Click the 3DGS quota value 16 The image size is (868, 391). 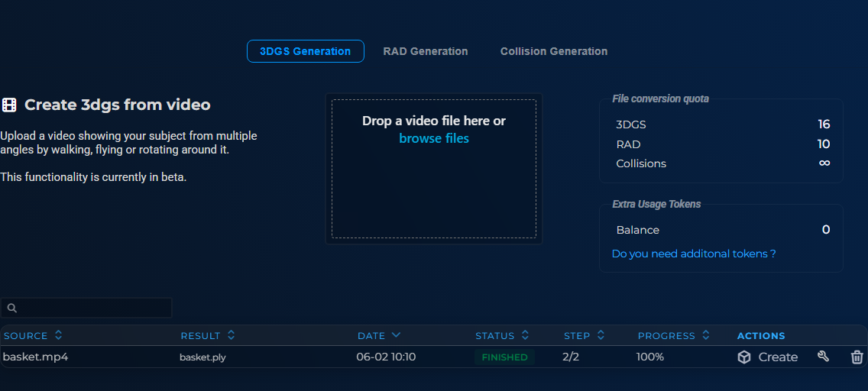pos(824,124)
